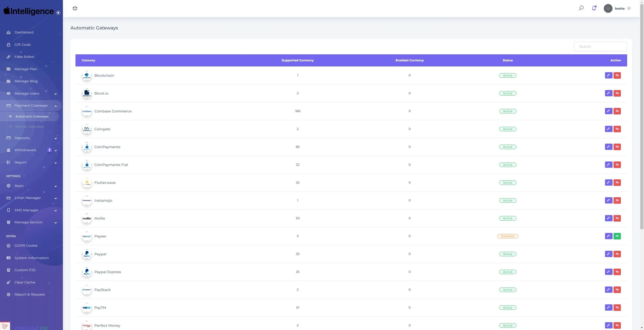Focus the gateway Search field
This screenshot has width=644, height=330.
coord(600,47)
